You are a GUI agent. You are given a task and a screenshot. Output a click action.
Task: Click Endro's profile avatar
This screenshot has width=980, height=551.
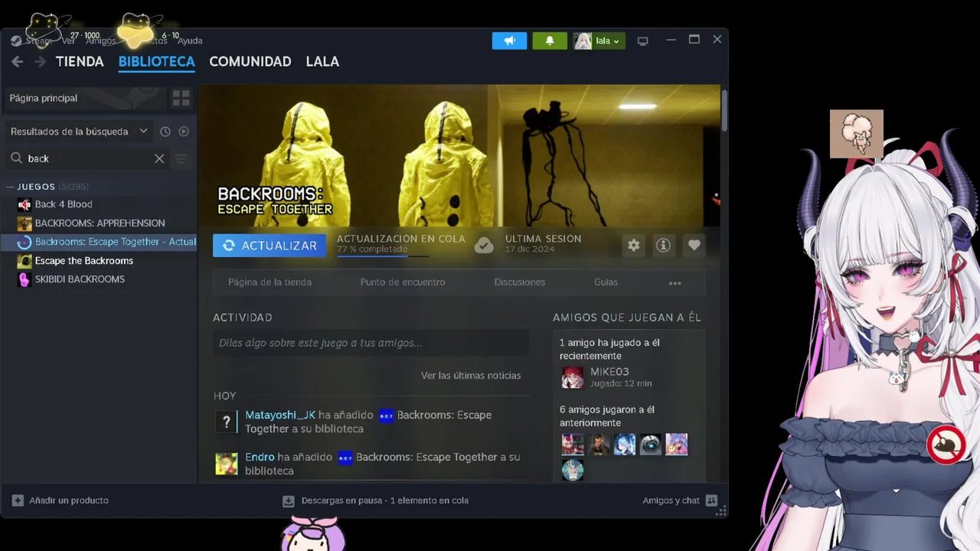(226, 463)
